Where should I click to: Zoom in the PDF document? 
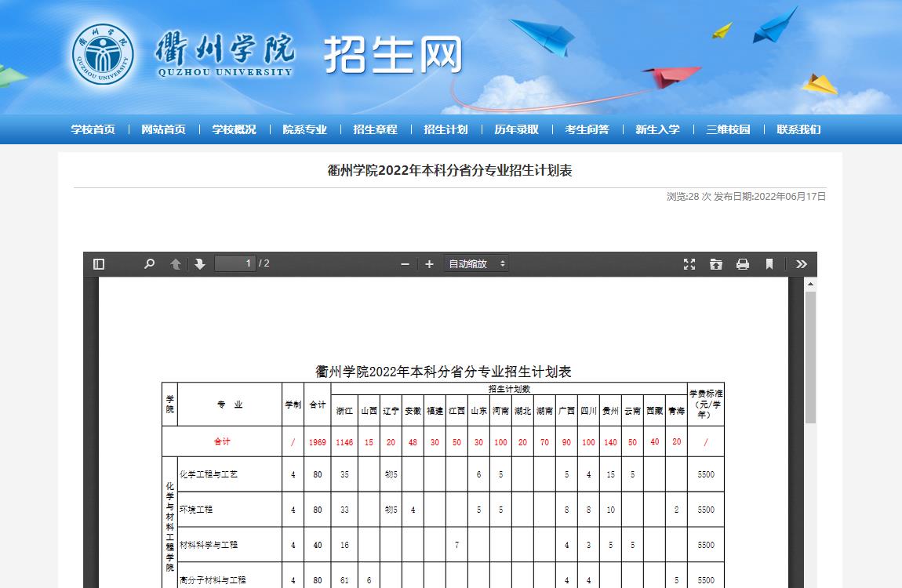coord(429,264)
